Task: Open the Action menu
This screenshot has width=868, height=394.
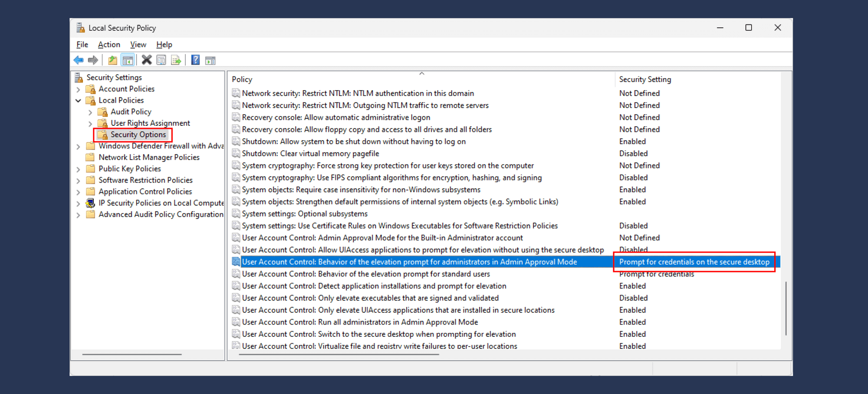Action: 109,44
